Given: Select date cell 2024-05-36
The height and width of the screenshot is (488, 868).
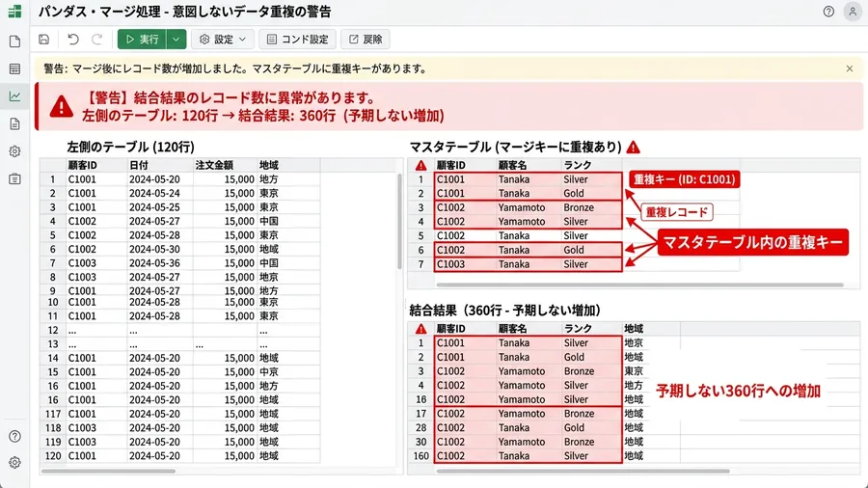Looking at the screenshot, I should 160,263.
